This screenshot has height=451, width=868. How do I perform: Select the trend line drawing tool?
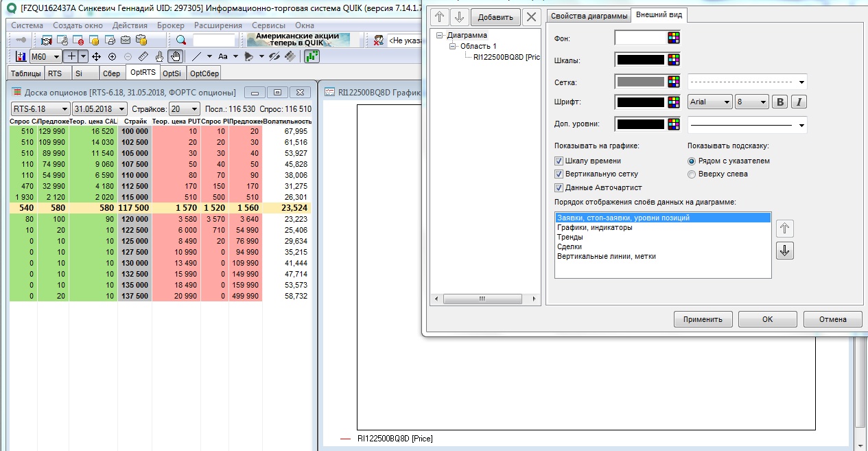tap(197, 56)
